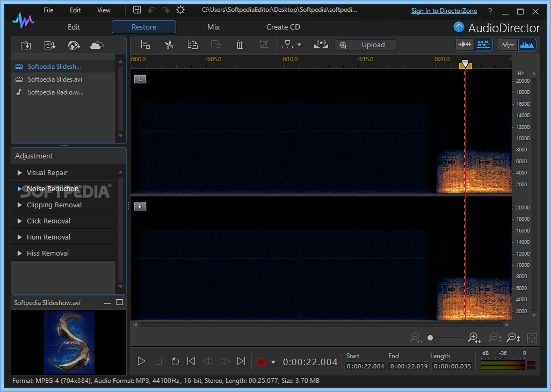Switch to the Create CD tab
The image size is (551, 392).
click(x=283, y=27)
